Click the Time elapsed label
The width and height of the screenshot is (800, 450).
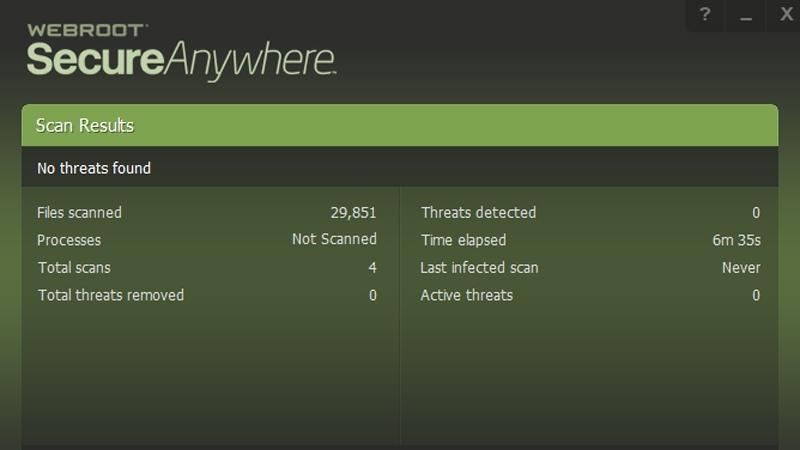coord(463,240)
